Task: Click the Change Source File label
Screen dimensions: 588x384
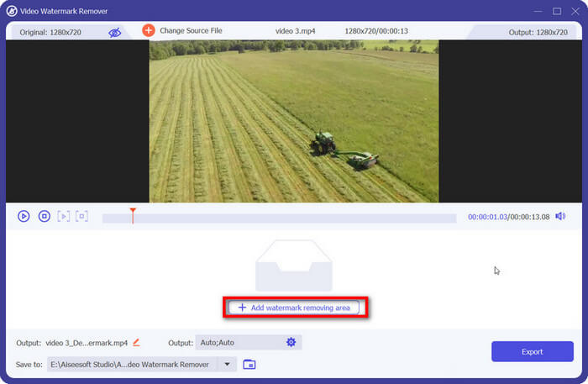Action: (191, 31)
